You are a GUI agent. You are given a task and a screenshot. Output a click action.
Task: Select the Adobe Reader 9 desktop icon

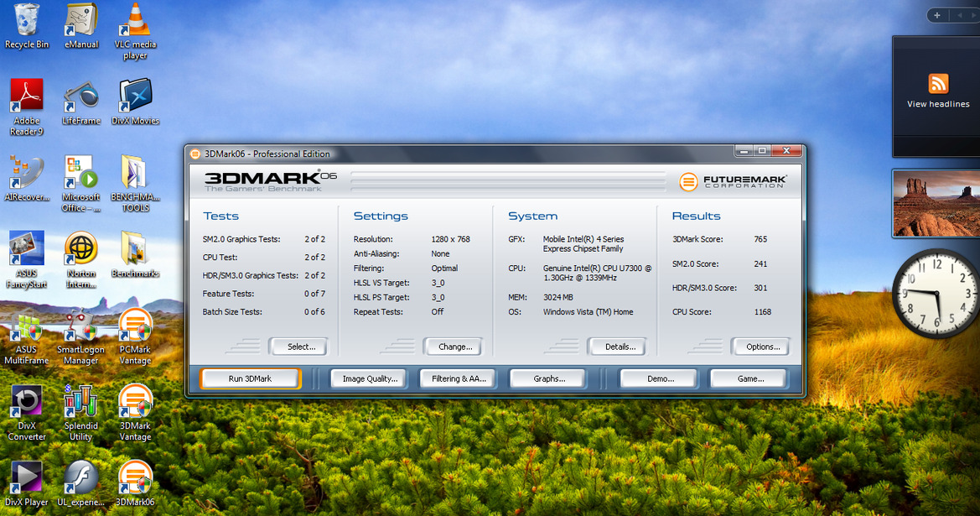click(x=26, y=107)
